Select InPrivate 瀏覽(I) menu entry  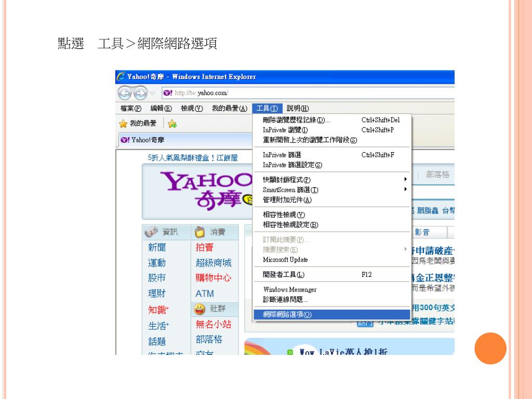pyautogui.click(x=332, y=130)
